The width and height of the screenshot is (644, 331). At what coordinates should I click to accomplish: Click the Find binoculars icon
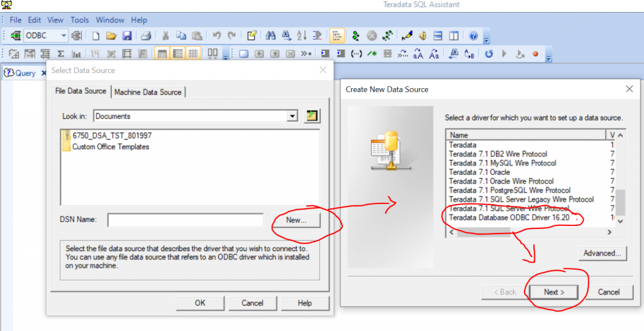[270, 36]
